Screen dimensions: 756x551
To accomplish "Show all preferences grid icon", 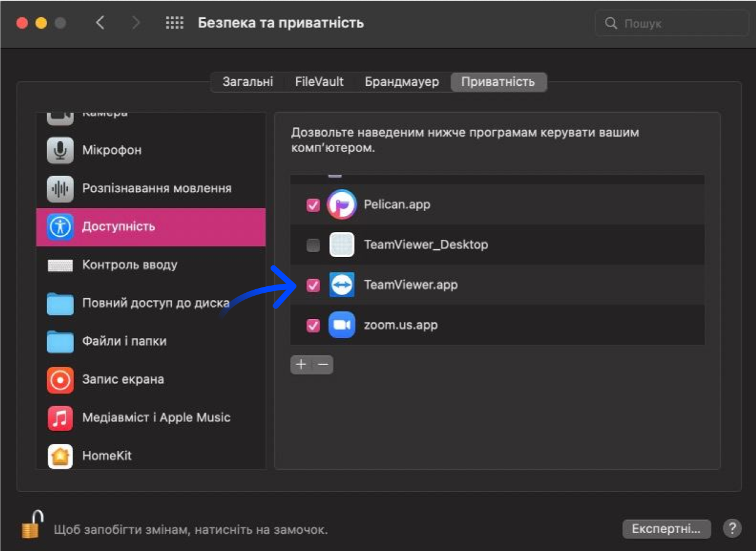I will (x=174, y=23).
